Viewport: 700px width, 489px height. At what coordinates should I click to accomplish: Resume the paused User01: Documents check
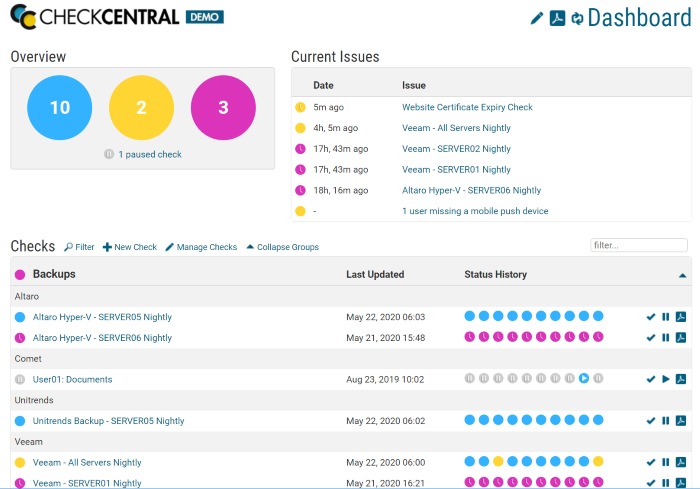(666, 379)
